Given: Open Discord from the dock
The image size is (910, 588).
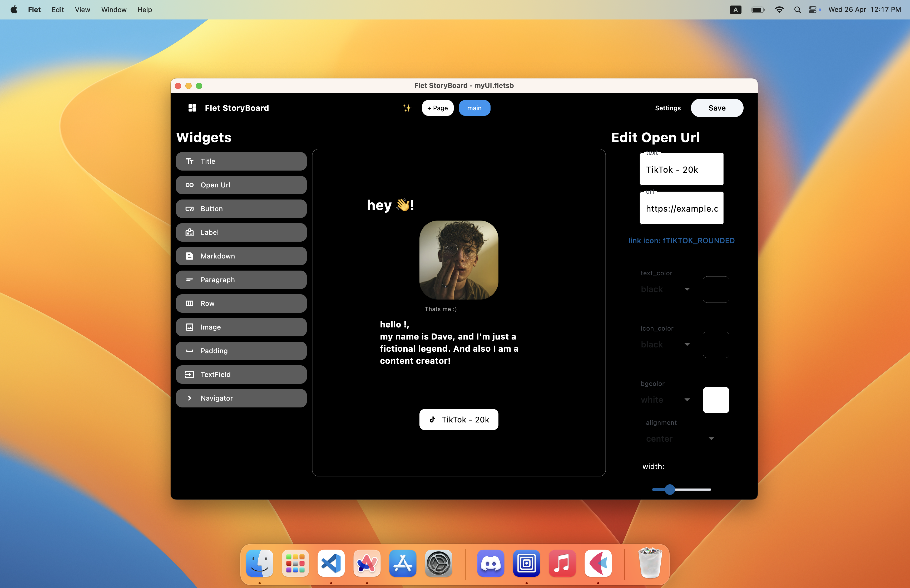Looking at the screenshot, I should [x=491, y=563].
